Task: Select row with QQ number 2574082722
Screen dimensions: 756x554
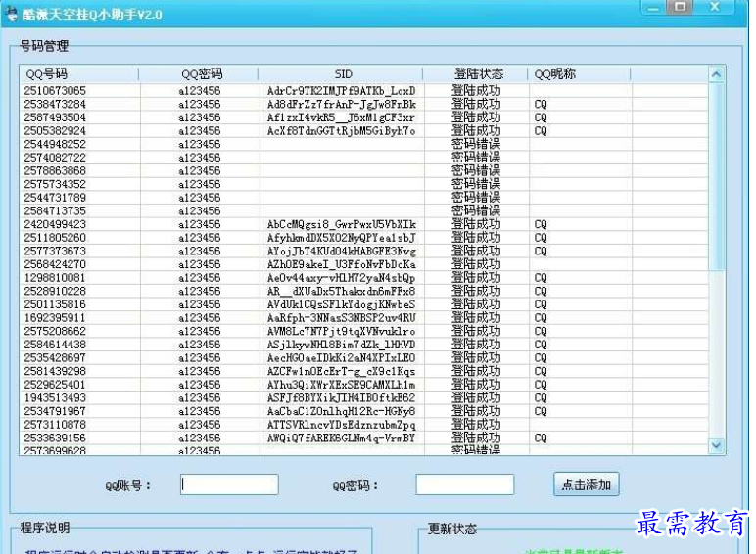Action: point(364,158)
